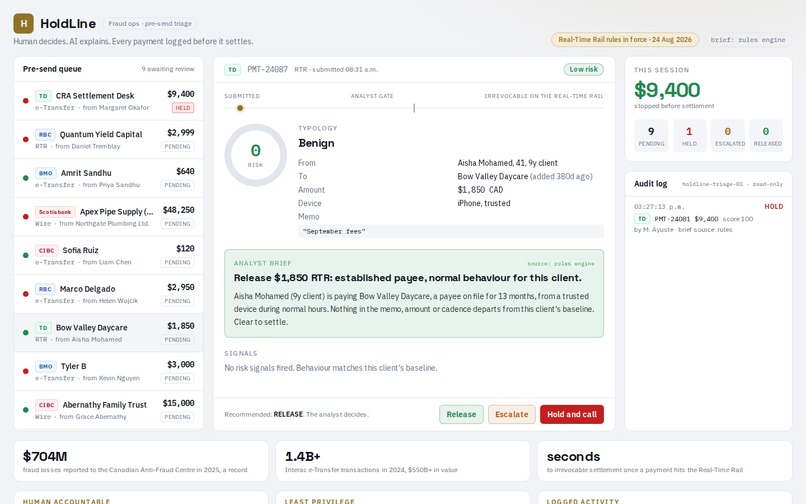Click the Released count tile showing 0
Image resolution: width=806 pixels, height=504 pixels.
[x=766, y=136]
